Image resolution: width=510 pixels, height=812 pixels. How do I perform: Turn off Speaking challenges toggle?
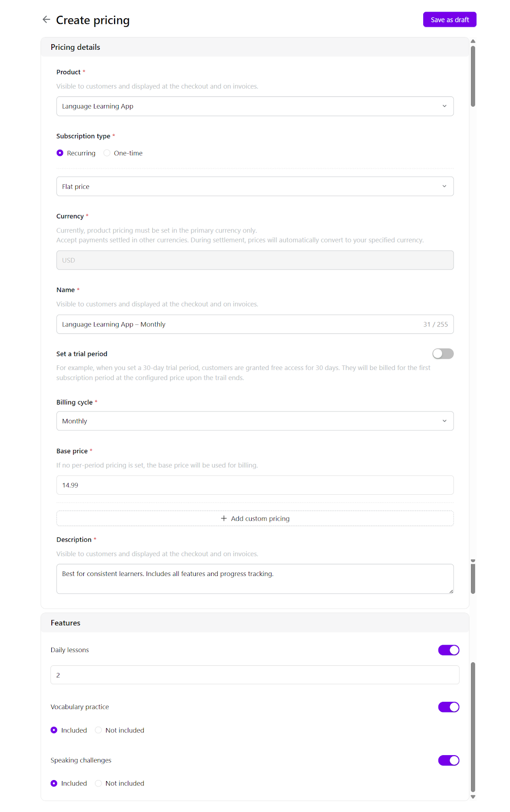[449, 760]
